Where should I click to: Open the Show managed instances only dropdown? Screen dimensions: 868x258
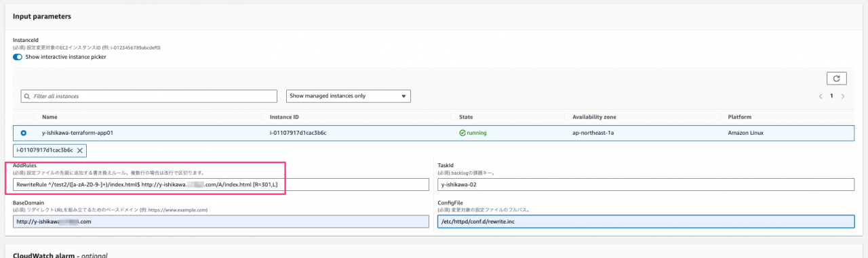coord(348,96)
